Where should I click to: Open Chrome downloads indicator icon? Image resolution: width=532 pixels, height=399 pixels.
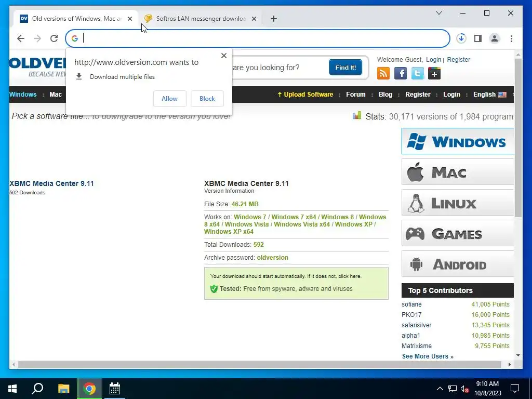coord(461,38)
